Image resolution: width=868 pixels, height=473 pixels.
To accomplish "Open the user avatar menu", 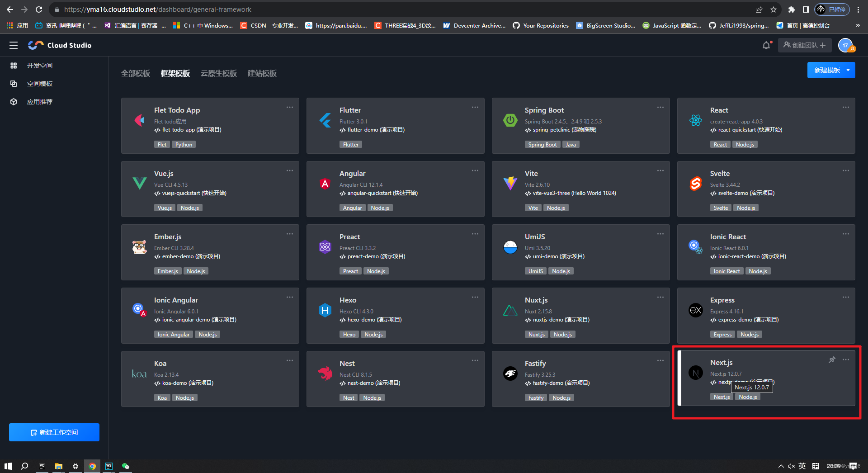I will click(845, 45).
